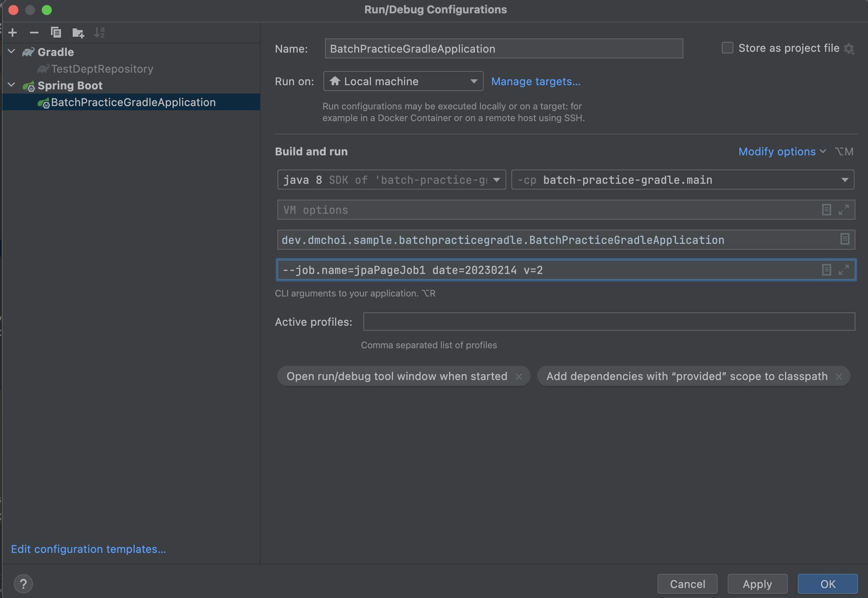Enable Store as project file

pos(727,48)
